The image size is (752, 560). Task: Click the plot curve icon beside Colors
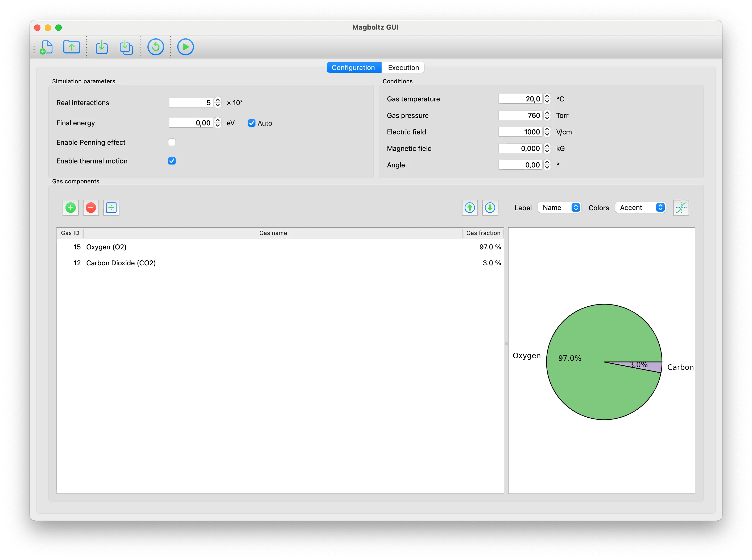681,207
